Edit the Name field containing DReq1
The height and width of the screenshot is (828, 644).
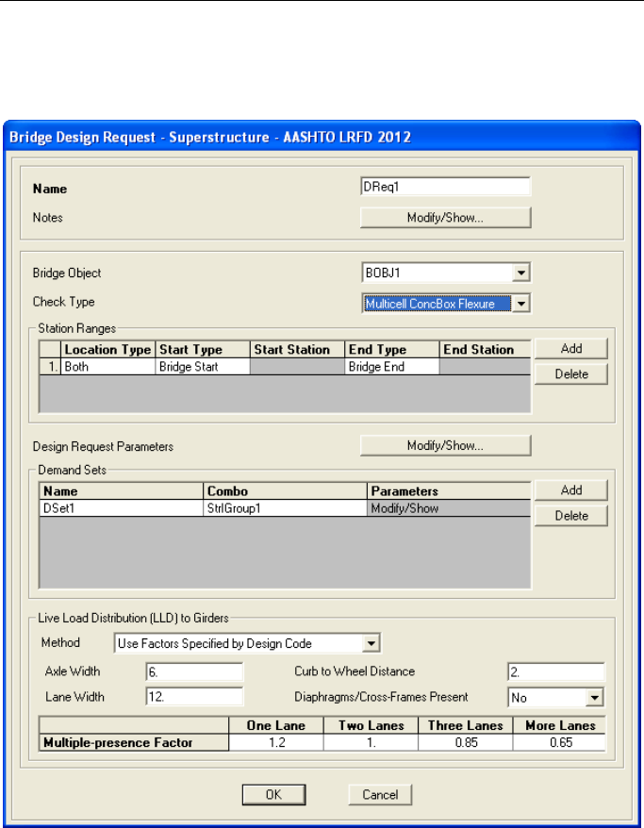pos(446,187)
